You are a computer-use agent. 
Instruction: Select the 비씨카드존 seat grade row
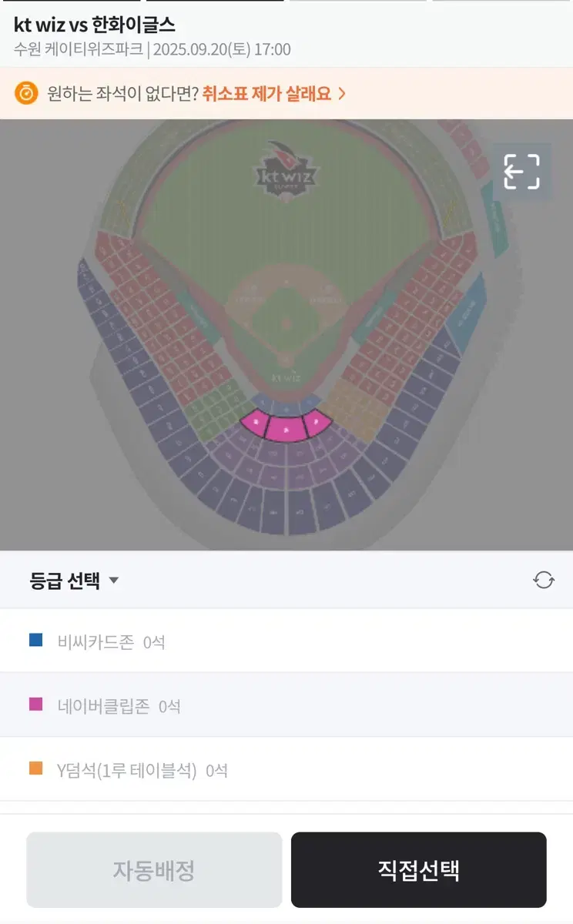pyautogui.click(x=286, y=641)
